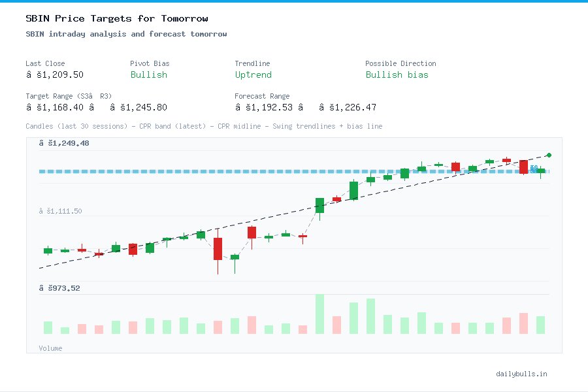Click the first green candle on the left
Image resolution: width=588 pixels, height=392 pixels.
point(47,250)
